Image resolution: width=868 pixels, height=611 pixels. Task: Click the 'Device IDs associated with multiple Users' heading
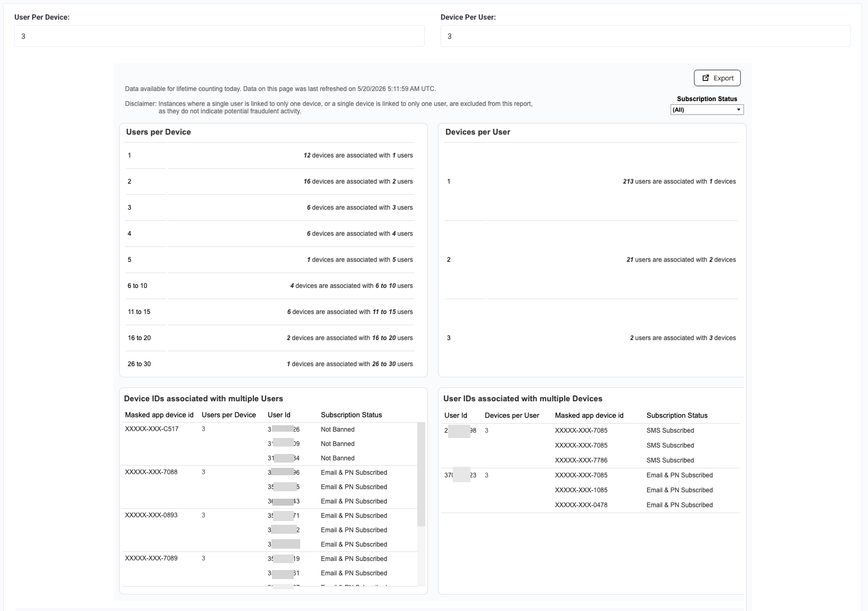point(204,399)
